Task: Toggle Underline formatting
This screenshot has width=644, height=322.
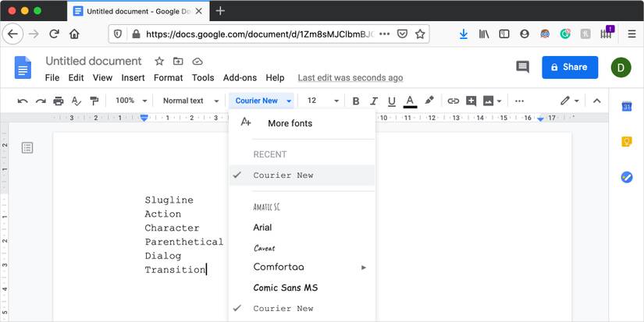Action: (x=391, y=101)
